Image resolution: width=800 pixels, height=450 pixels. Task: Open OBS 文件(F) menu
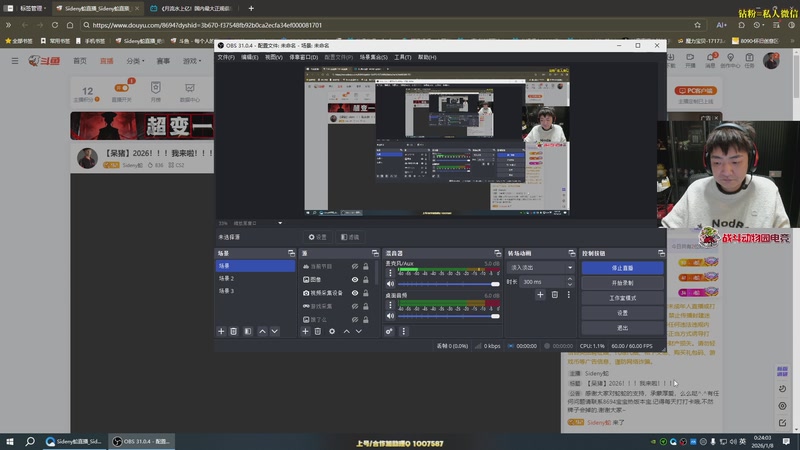point(226,57)
